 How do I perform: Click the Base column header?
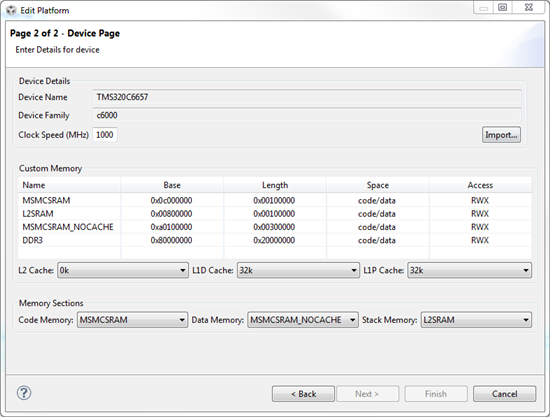click(x=172, y=185)
